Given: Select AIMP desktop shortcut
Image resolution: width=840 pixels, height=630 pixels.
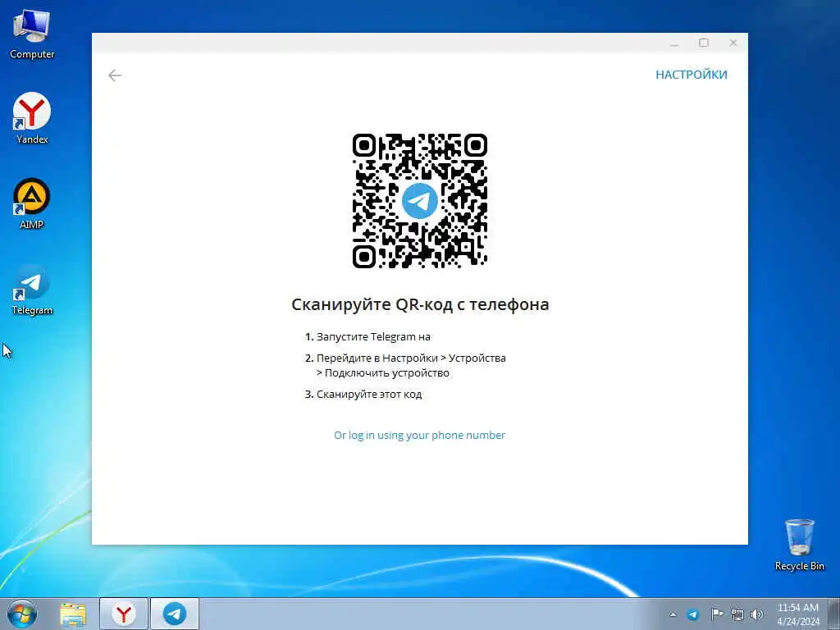Looking at the screenshot, I should coord(32,204).
